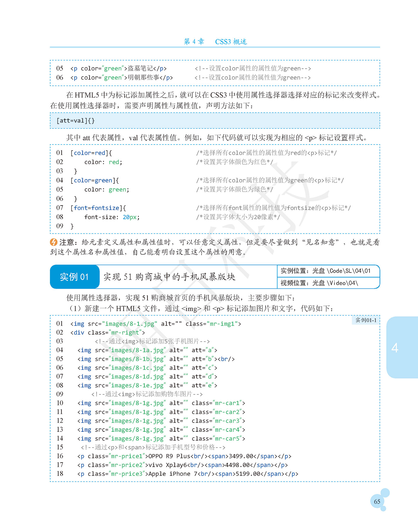Viewport: 418px width, 532px height.
Task: Click the 盗墓笔记 paragraph code line
Action: [118, 68]
